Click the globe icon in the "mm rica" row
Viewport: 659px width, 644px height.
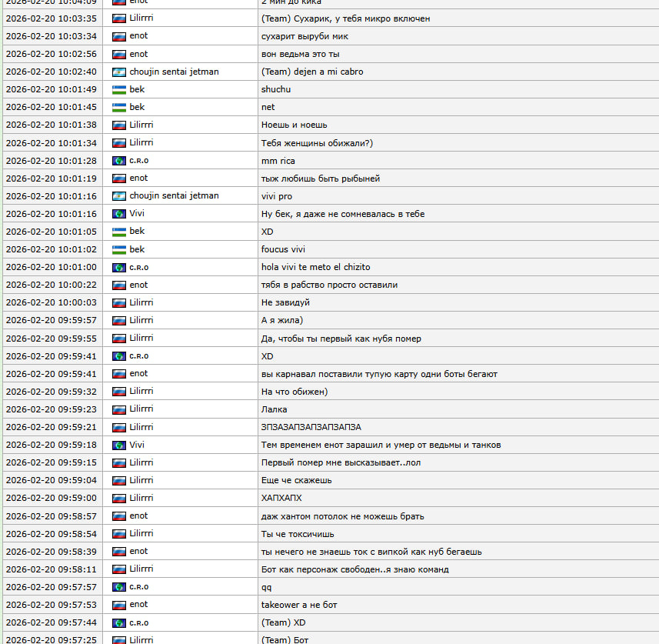(118, 161)
